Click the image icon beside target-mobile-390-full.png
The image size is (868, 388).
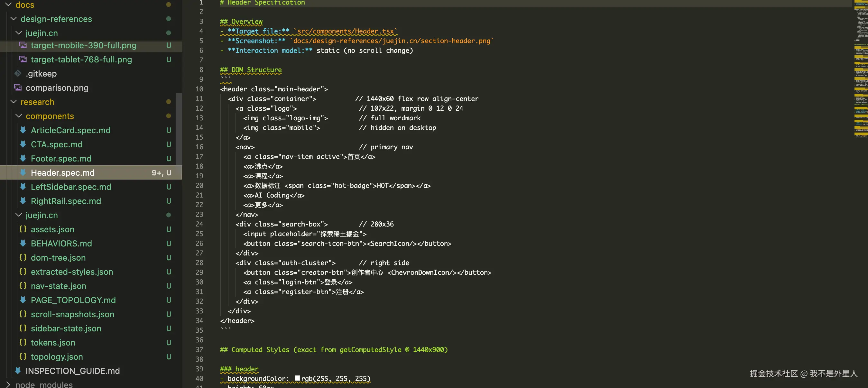[23, 45]
